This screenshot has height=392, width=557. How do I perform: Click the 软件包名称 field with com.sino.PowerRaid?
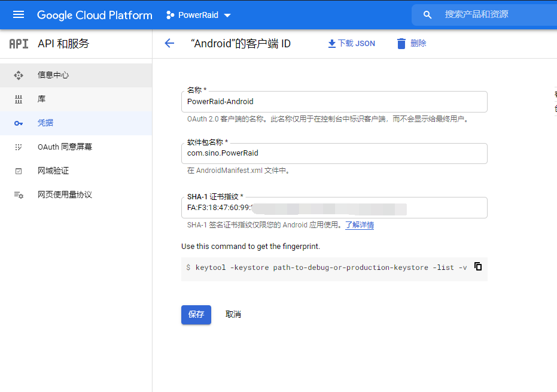coord(334,154)
